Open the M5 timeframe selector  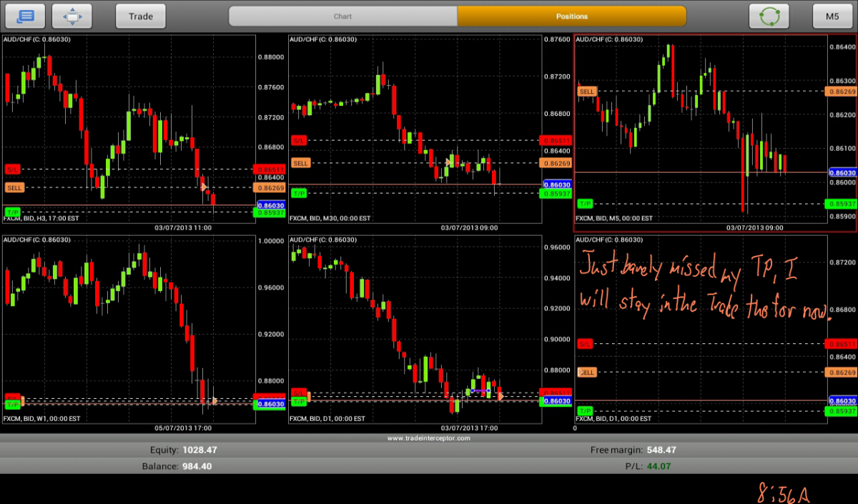coord(832,16)
